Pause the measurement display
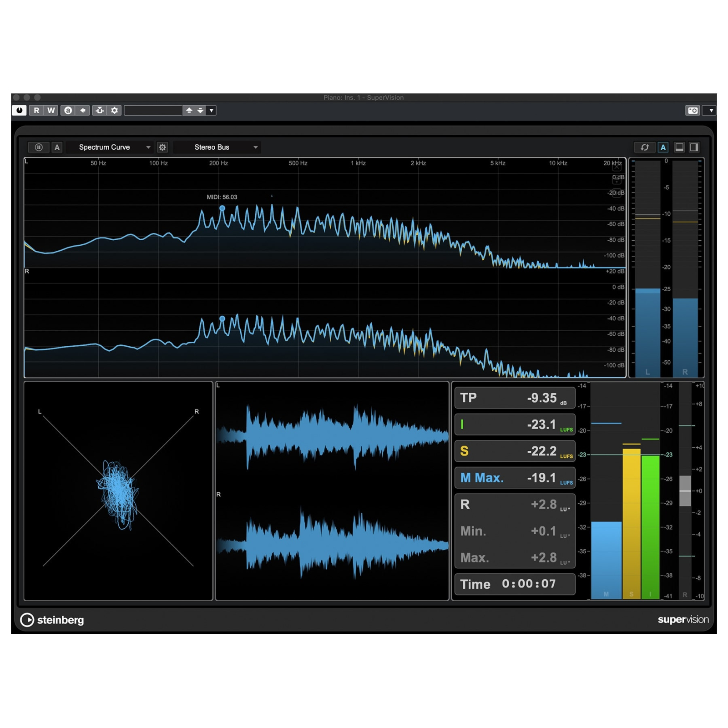 39,147
